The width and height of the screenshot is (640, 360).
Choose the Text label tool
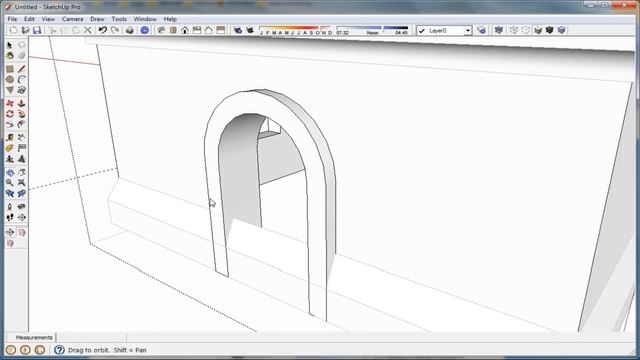(22, 148)
